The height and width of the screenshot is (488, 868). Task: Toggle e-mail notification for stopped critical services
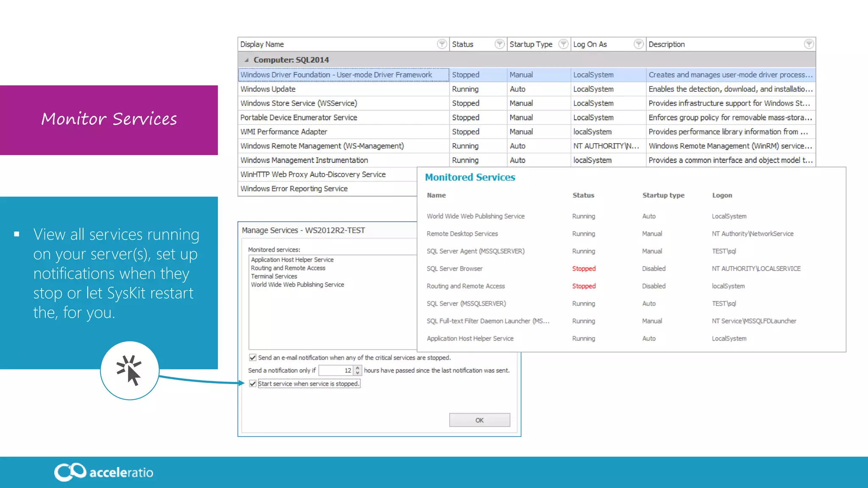point(253,358)
